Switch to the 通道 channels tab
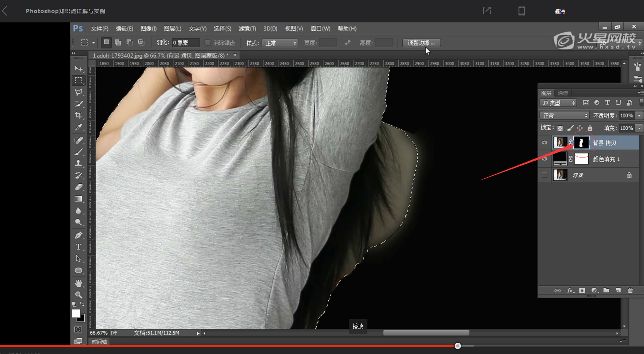The height and width of the screenshot is (354, 644). click(x=563, y=93)
